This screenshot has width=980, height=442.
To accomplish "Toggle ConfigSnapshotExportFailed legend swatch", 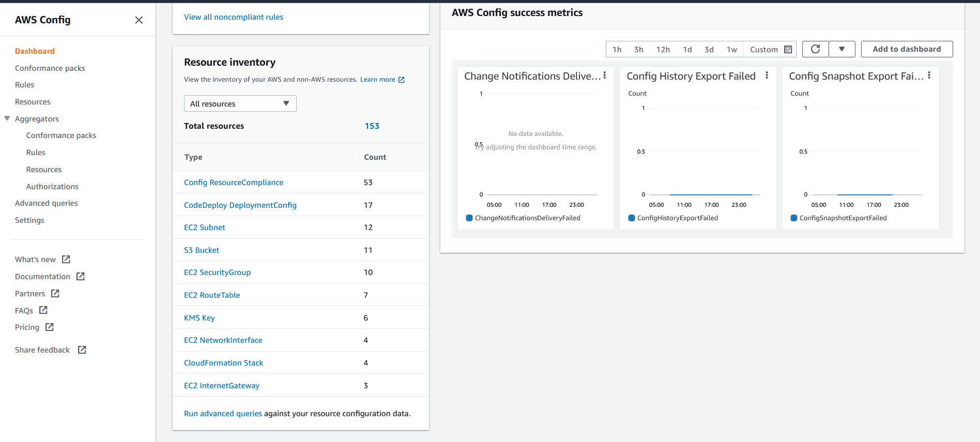I will pos(794,218).
